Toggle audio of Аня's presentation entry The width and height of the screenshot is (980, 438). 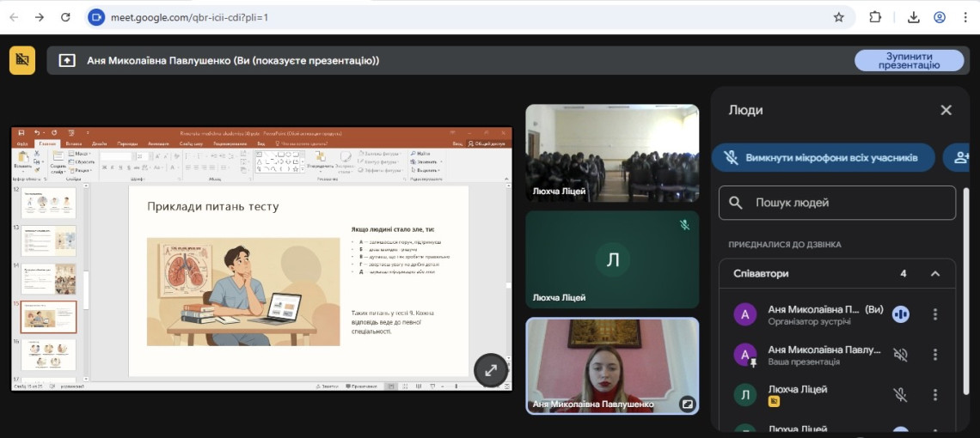[x=900, y=355]
